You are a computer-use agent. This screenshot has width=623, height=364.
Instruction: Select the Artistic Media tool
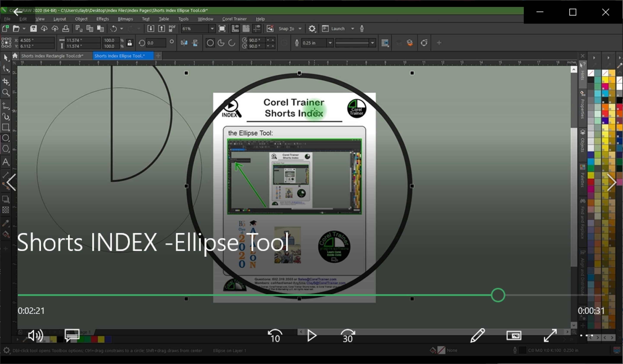point(6,116)
